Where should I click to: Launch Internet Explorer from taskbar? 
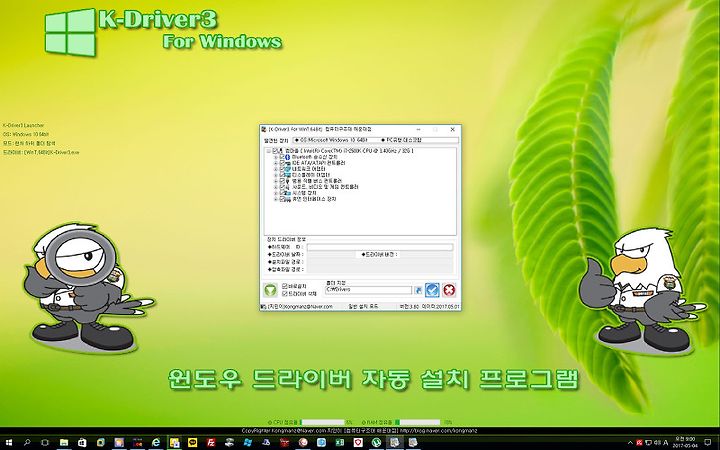(156, 443)
